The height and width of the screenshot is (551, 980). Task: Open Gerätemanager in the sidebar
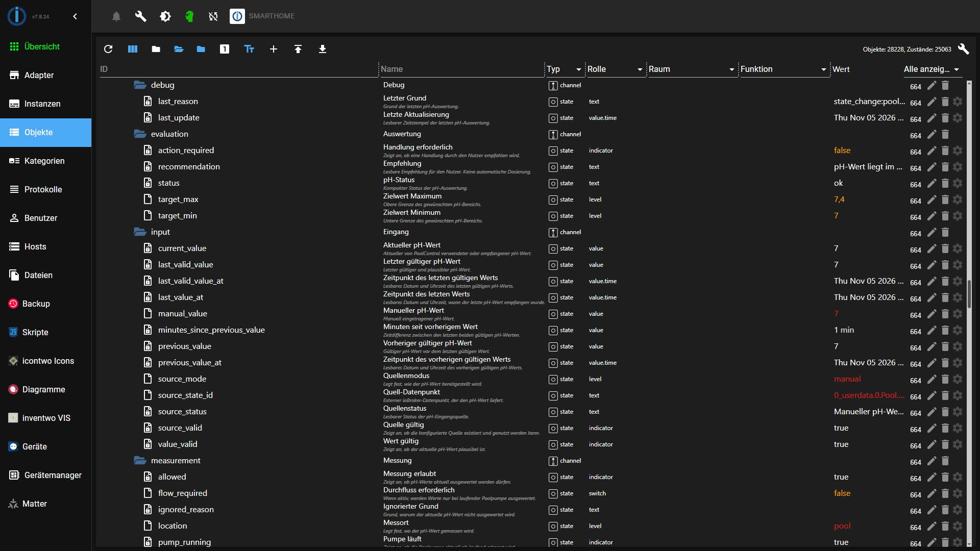(46, 475)
